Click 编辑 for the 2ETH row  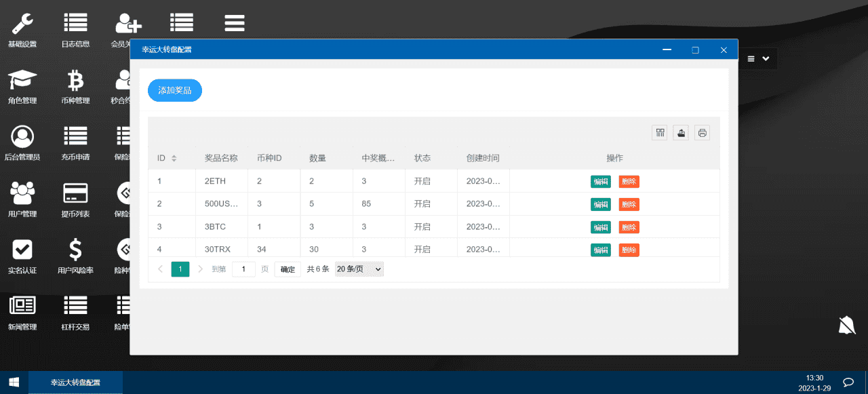601,182
